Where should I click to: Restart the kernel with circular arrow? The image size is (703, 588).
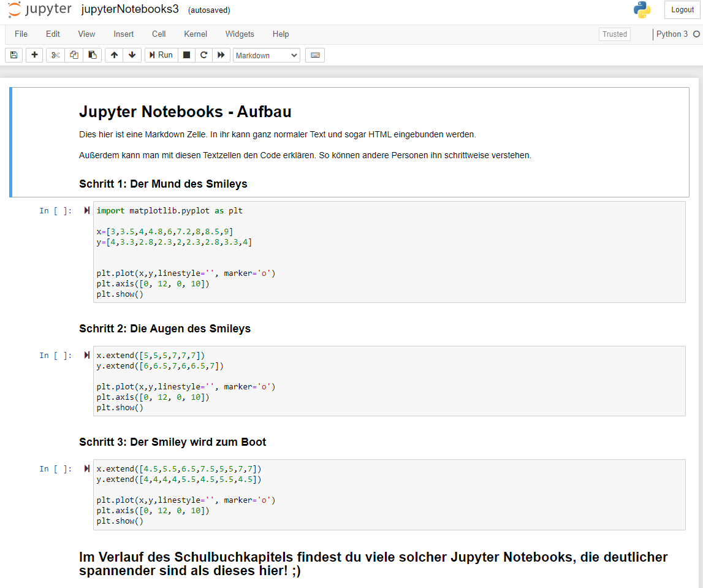pos(203,55)
